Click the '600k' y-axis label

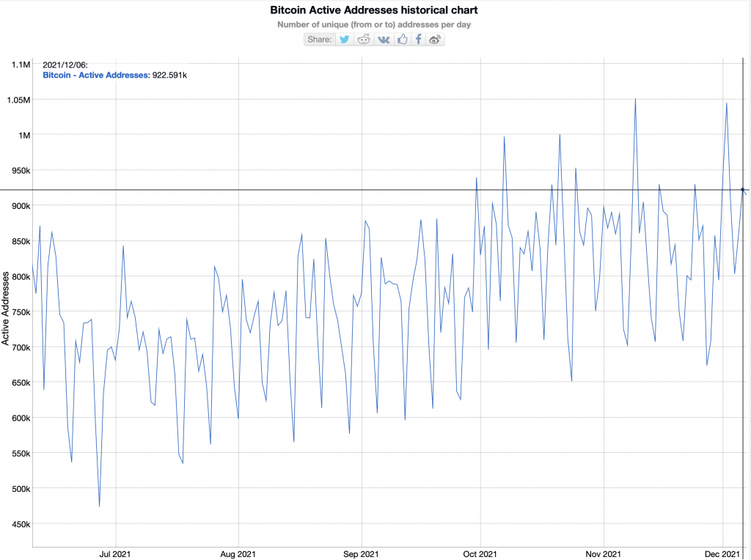(20, 419)
